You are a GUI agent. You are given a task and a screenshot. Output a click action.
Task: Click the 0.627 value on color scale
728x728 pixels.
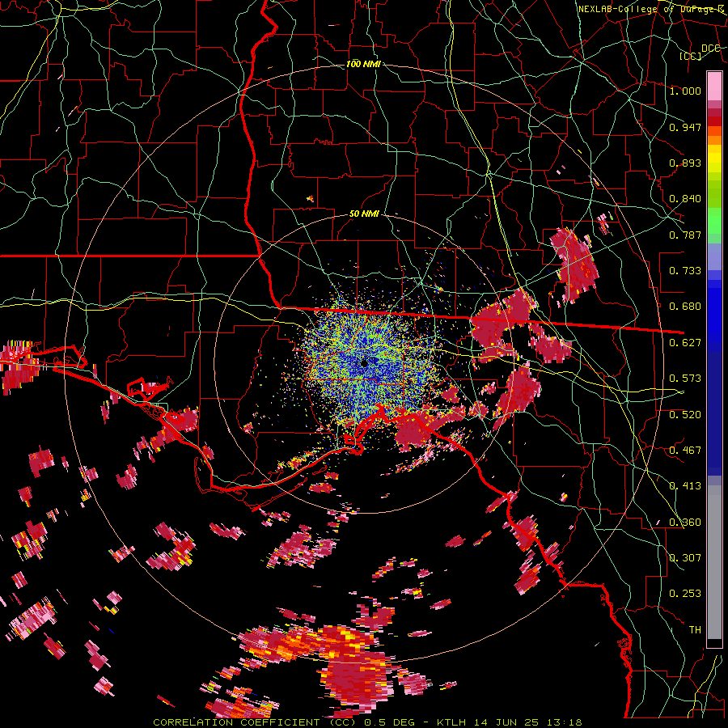(x=685, y=343)
